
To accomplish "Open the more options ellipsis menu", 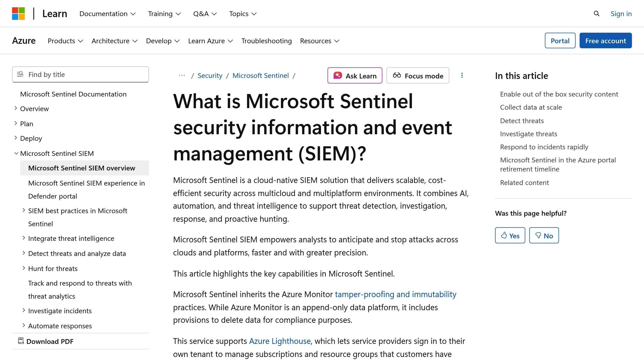I will (x=462, y=75).
